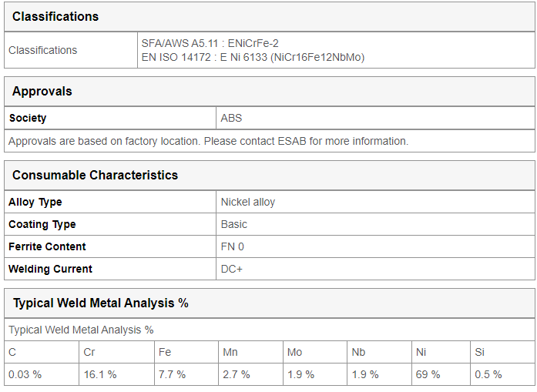Image resolution: width=537 pixels, height=392 pixels.
Task: Click the Consumable Characteristics header
Action: point(96,176)
